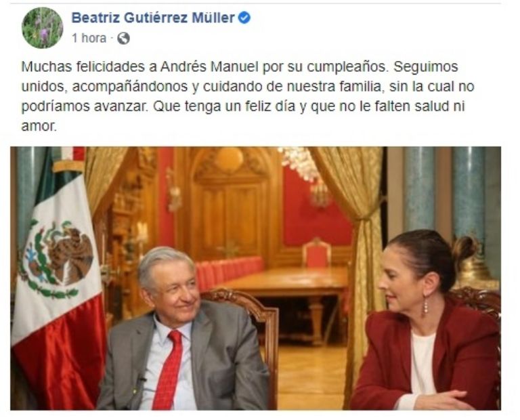Click the red stripe of the flag

point(60,352)
